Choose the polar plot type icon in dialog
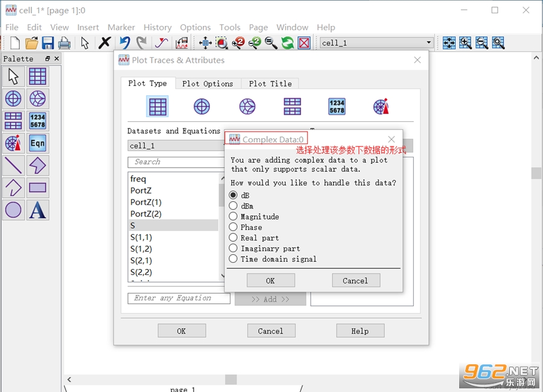Screen dimensions: 543x392 [202, 106]
